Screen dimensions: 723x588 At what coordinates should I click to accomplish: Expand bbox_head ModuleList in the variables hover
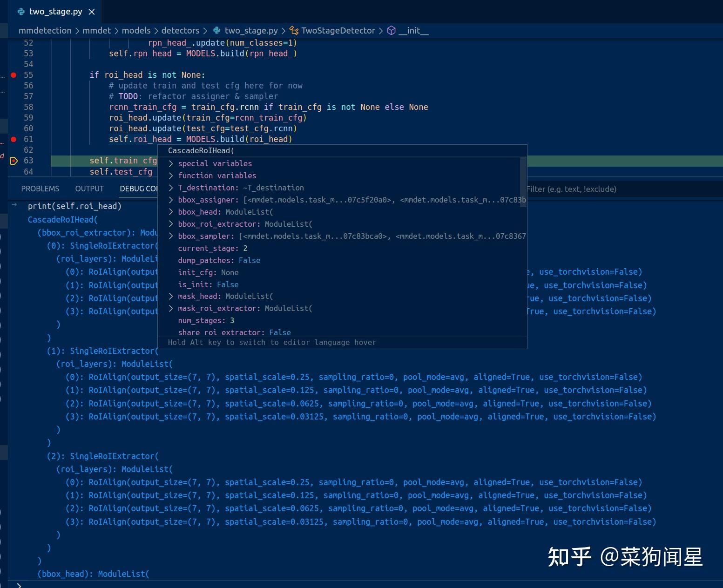pyautogui.click(x=170, y=212)
